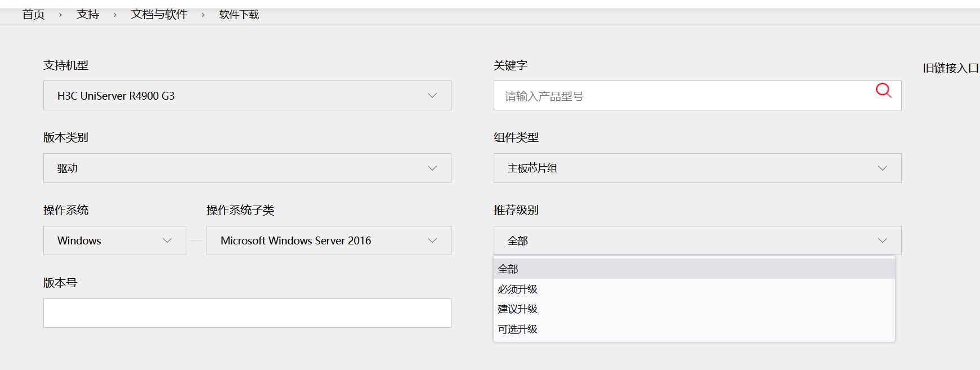Click the chevron arrow in 组件类型 box
Image resolution: width=980 pixels, height=370 pixels.
point(883,168)
